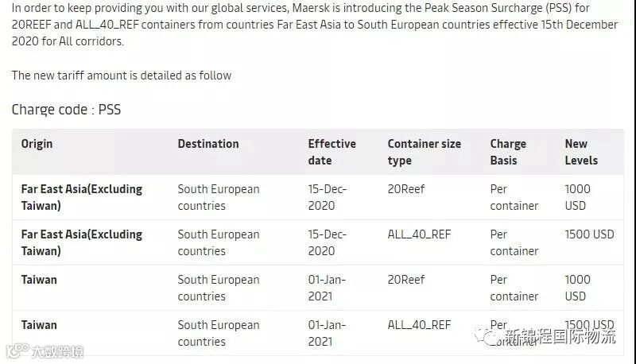The height and width of the screenshot is (364, 636).
Task: Click the Charge code : PSS heading
Action: point(66,110)
